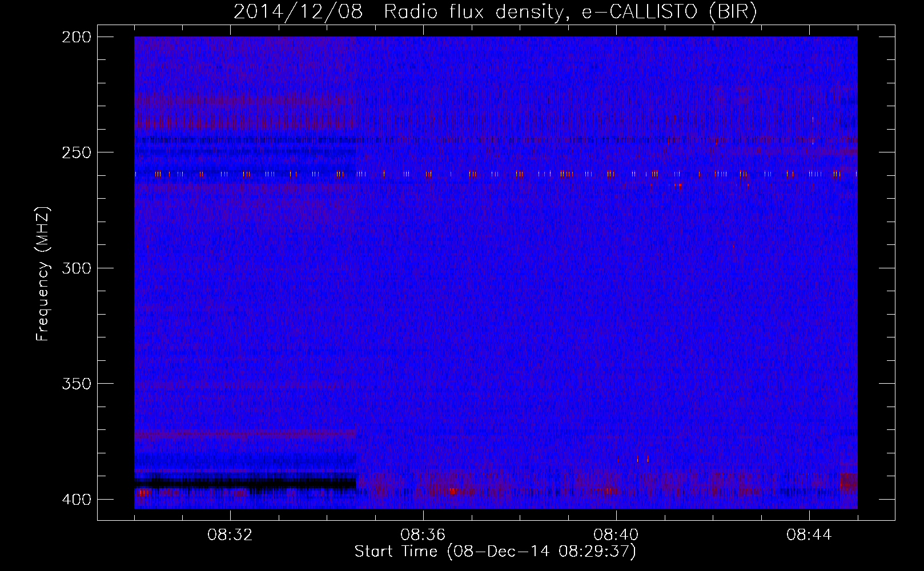Viewport: 924px width, 571px height.
Task: Click the 250 frequency tick label
Action: coord(76,152)
